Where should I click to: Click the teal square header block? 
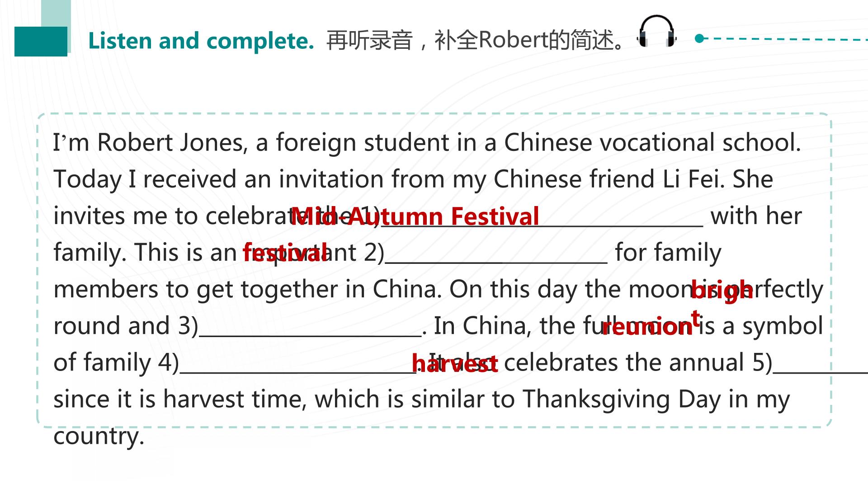pyautogui.click(x=41, y=41)
